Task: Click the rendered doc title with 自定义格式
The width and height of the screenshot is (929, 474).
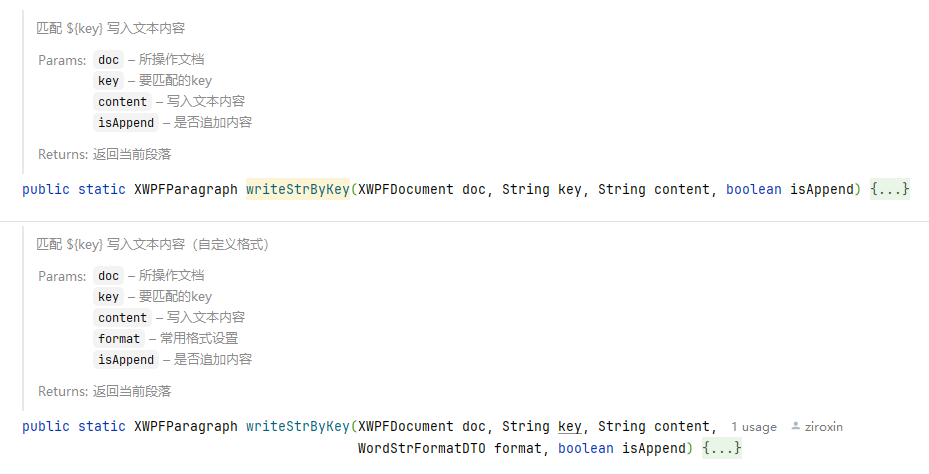Action: point(153,244)
